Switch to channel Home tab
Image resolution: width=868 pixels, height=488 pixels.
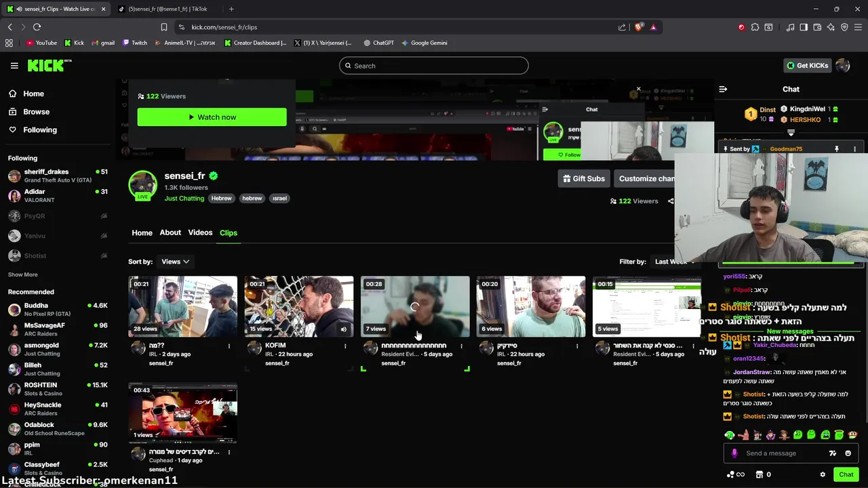[142, 232]
